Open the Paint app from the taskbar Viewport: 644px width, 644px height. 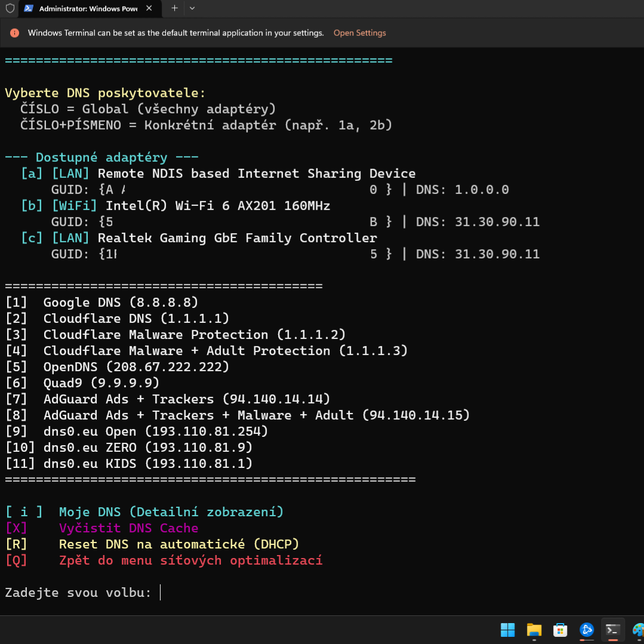pyautogui.click(x=637, y=630)
